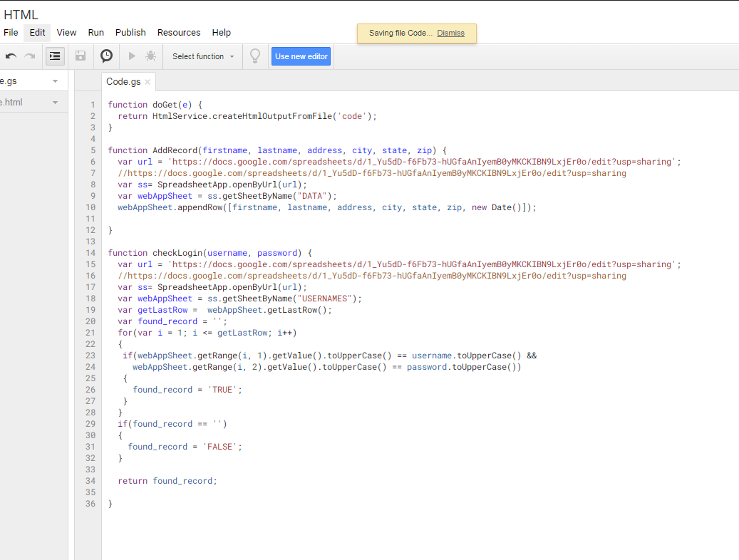Dismiss the Saving file notification
This screenshot has height=560, width=739.
coord(450,33)
